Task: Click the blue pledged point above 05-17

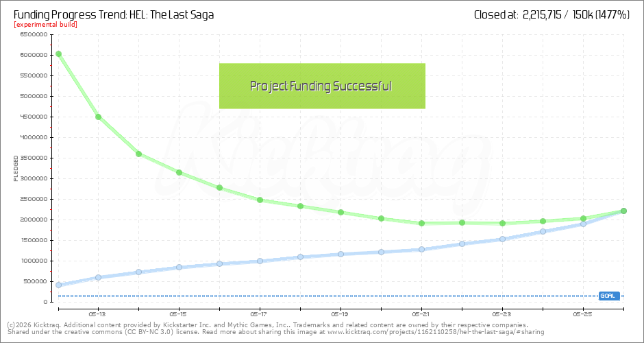Action: (x=260, y=261)
